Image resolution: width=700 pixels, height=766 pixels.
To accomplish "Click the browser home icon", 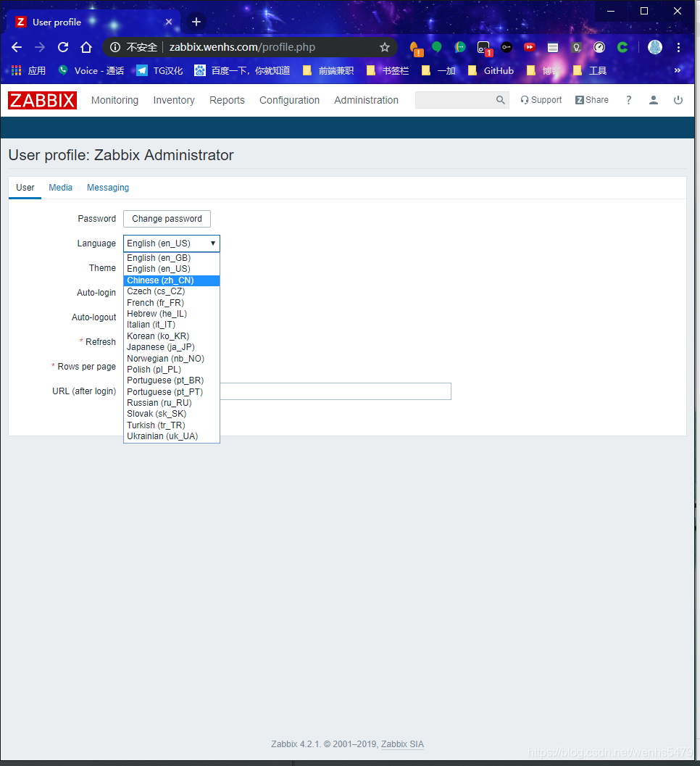I will coord(86,47).
